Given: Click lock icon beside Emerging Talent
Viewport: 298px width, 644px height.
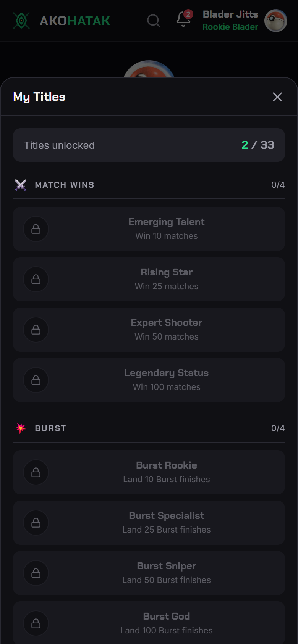Looking at the screenshot, I should click(x=36, y=229).
